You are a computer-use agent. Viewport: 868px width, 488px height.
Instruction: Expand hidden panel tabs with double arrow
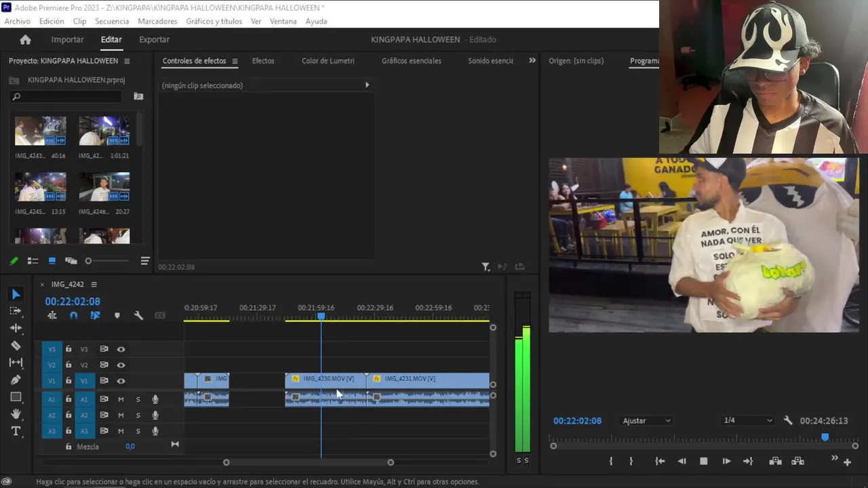coord(532,60)
